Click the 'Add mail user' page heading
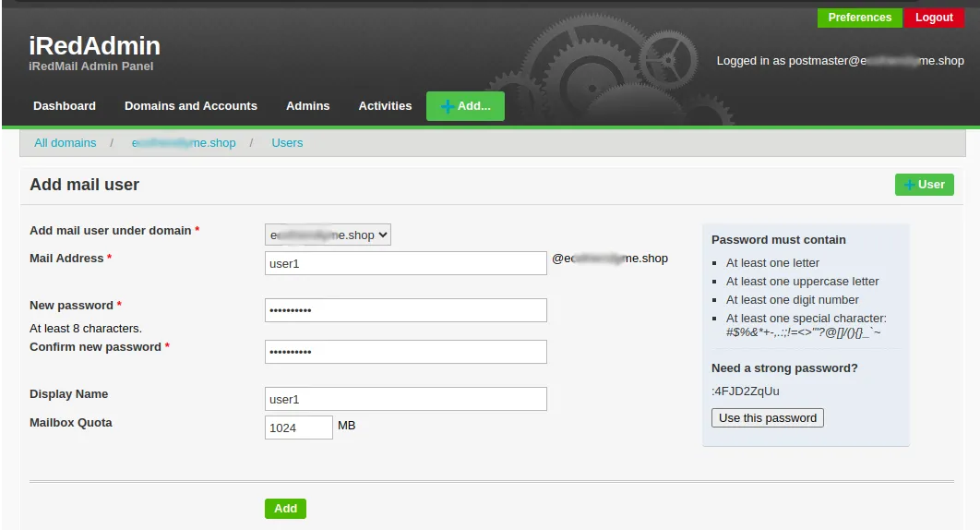 (84, 185)
